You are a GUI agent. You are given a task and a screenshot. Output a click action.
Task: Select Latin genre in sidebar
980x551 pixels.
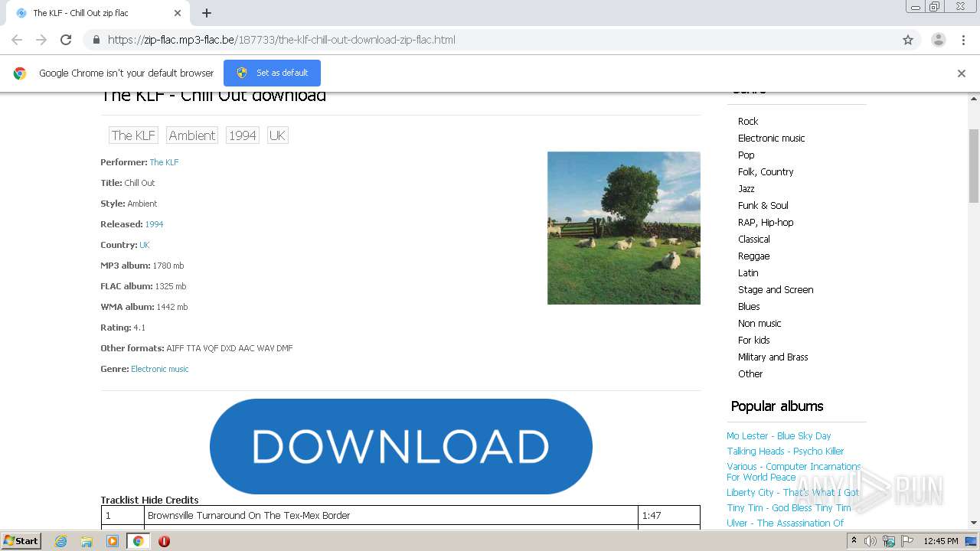point(748,272)
